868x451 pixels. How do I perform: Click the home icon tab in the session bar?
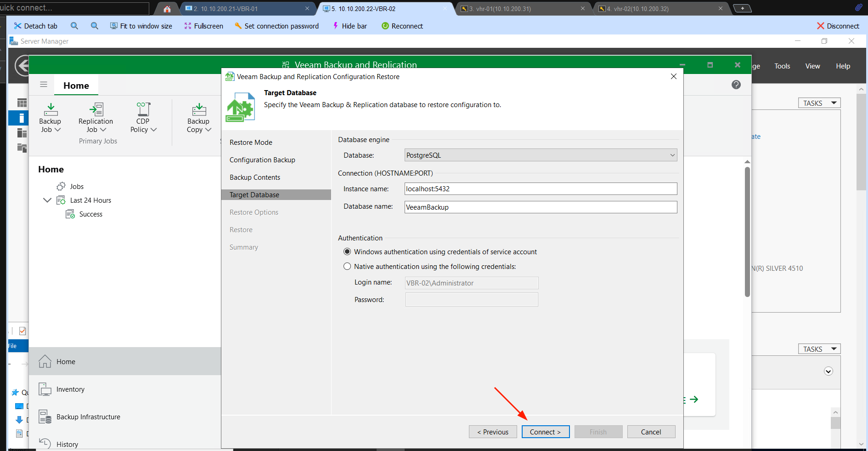[167, 9]
